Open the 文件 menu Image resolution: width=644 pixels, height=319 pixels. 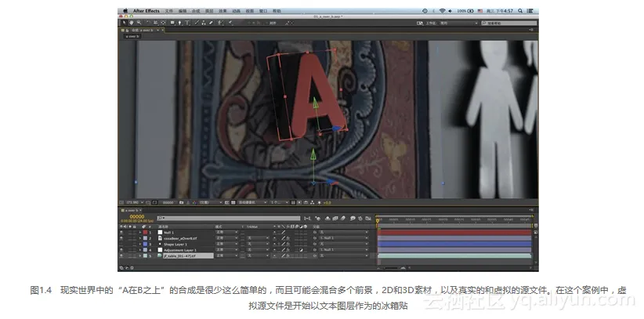pos(168,11)
